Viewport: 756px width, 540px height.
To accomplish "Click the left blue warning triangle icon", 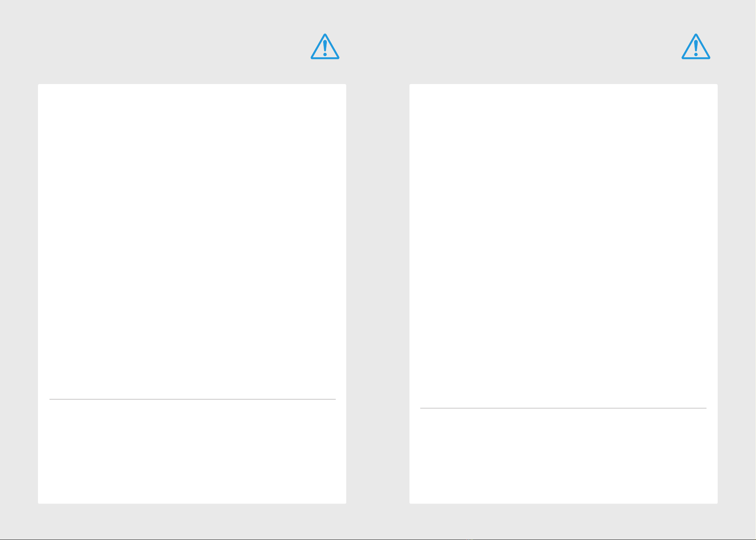I will click(325, 46).
